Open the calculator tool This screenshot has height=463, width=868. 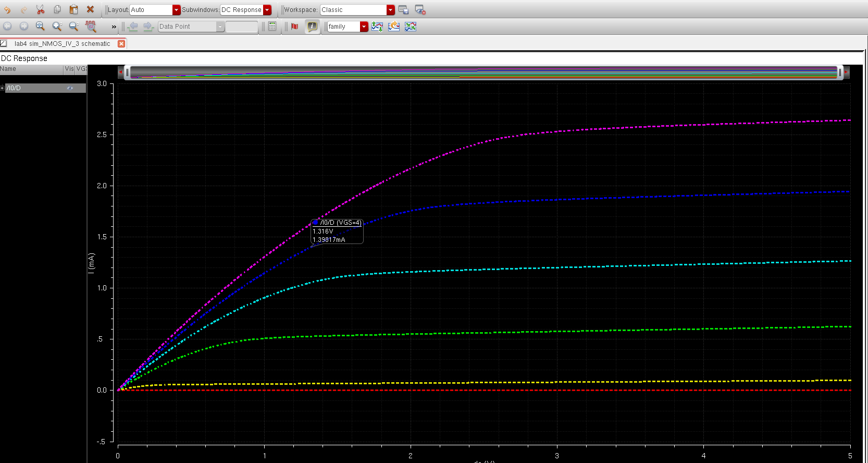click(x=272, y=26)
